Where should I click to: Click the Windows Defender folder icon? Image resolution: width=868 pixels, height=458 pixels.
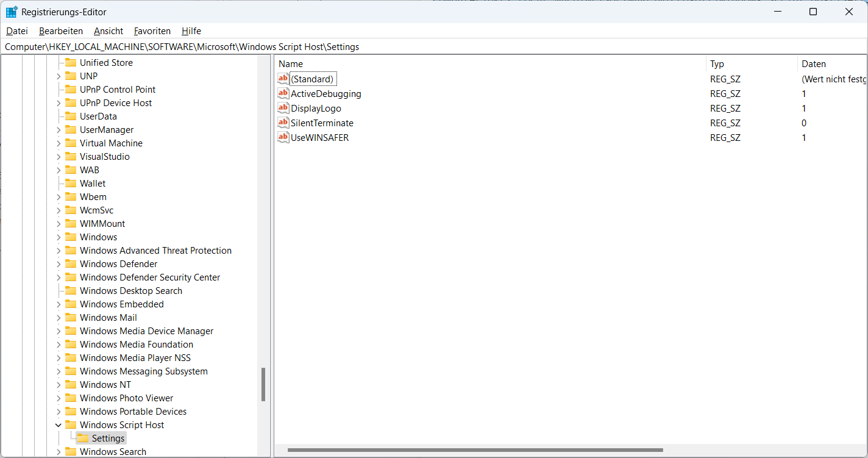coord(71,264)
